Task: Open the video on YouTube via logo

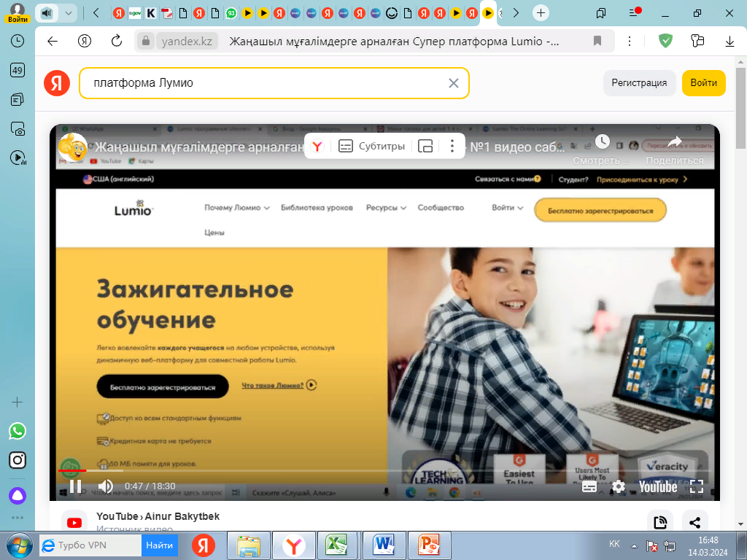Action: point(658,486)
